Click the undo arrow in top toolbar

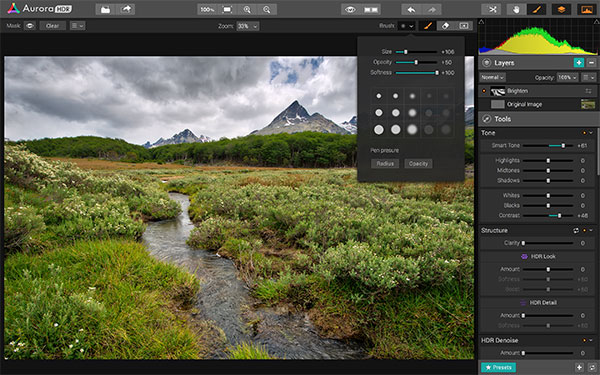pyautogui.click(x=411, y=9)
